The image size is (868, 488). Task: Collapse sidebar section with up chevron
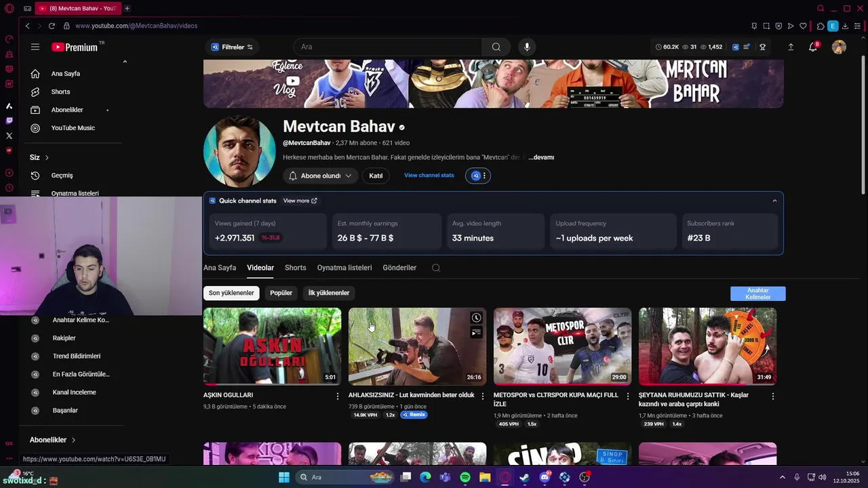pyautogui.click(x=125, y=62)
